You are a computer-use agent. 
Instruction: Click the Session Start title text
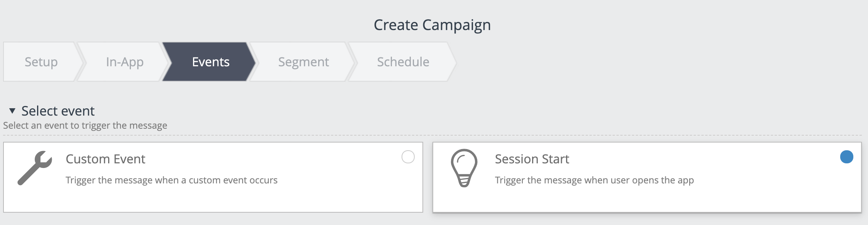click(532, 159)
